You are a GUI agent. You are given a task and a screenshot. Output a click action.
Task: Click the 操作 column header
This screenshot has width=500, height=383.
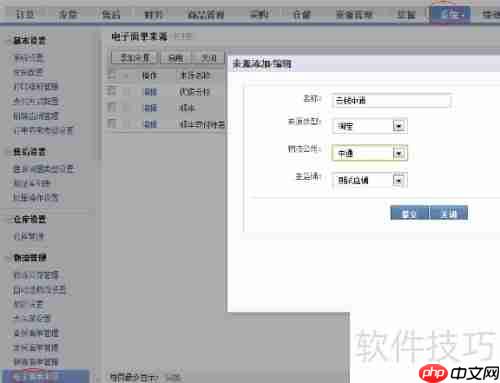(149, 76)
